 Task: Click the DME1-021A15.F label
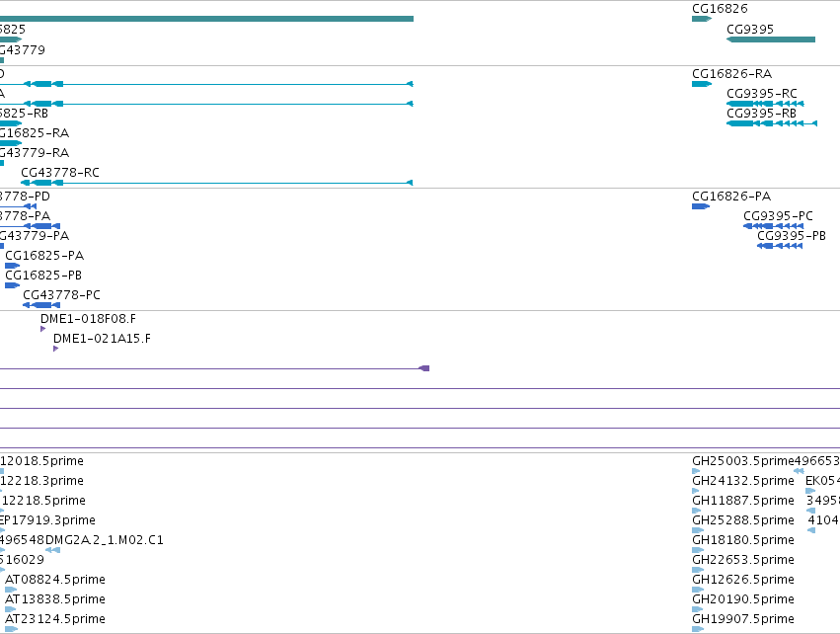tap(102, 339)
